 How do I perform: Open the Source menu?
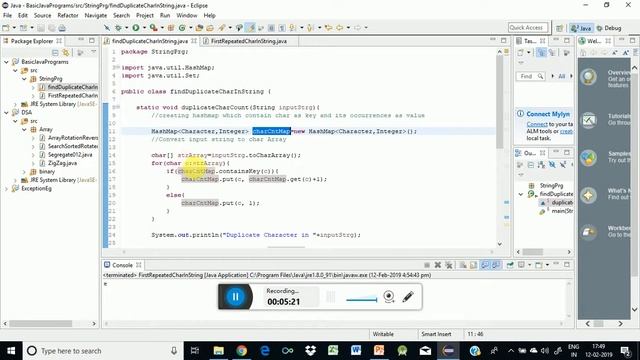pyautogui.click(x=42, y=15)
